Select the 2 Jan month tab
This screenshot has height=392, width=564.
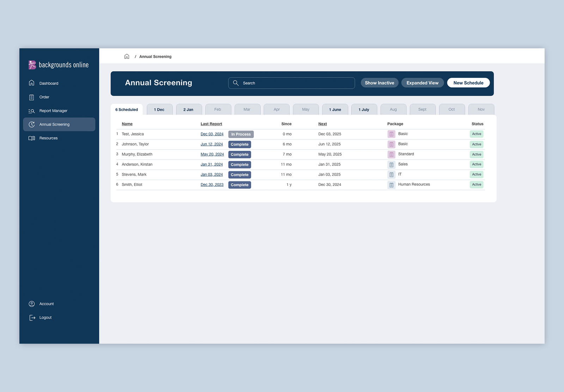click(189, 110)
